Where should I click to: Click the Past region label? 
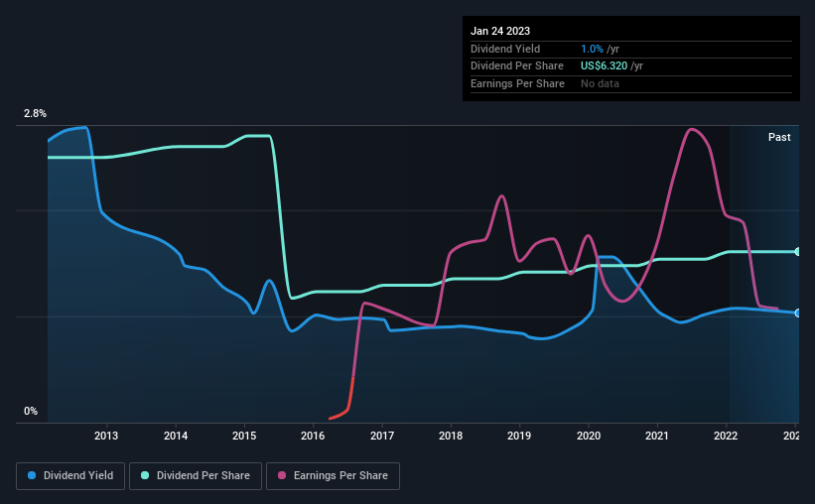click(779, 137)
